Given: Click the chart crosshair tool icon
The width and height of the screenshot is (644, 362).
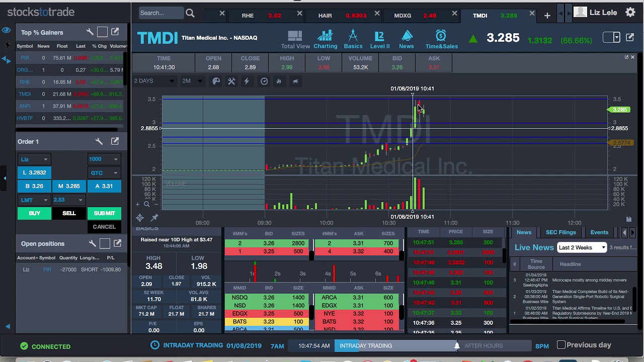Looking at the screenshot, I should [x=140, y=217].
